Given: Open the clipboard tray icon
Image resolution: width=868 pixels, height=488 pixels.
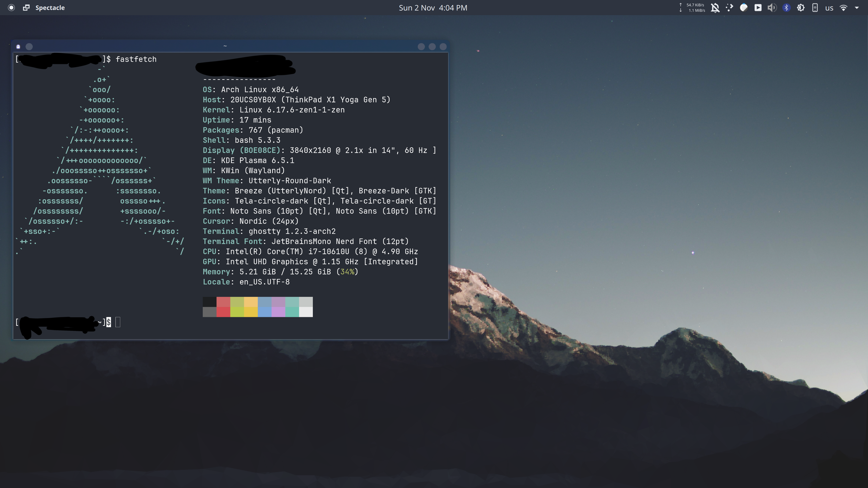Looking at the screenshot, I should tap(744, 7).
